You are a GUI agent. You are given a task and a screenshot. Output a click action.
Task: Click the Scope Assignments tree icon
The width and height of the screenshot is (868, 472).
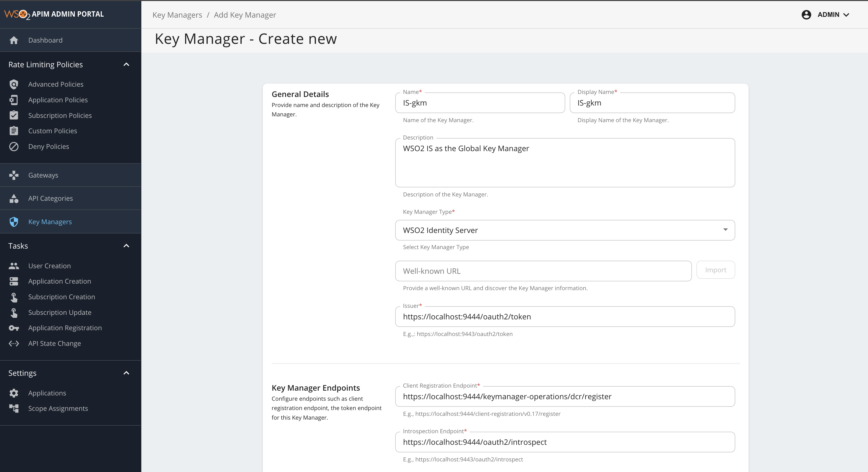pos(14,408)
